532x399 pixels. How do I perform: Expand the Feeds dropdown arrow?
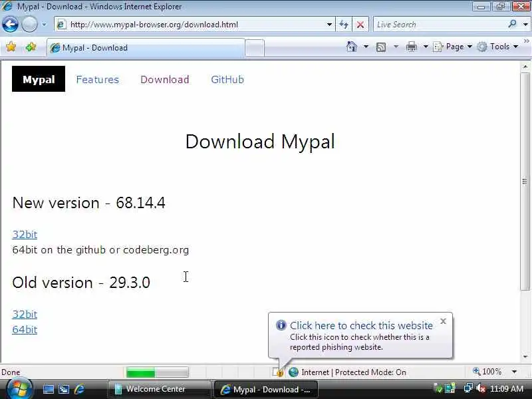(396, 47)
